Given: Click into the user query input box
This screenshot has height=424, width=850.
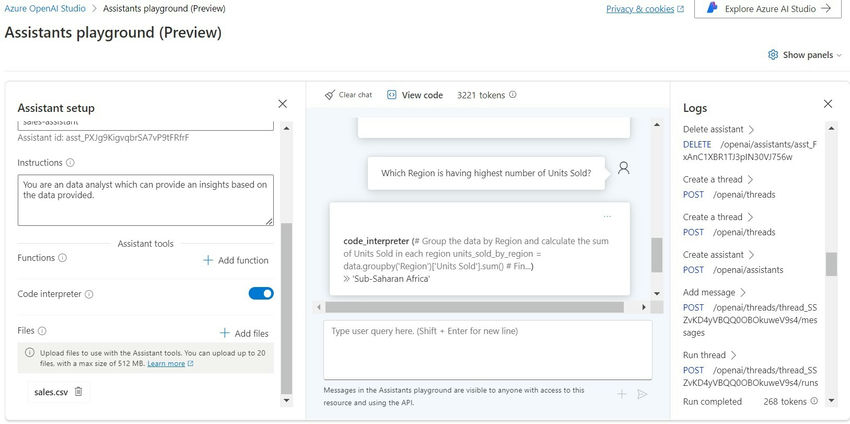Looking at the screenshot, I should click(488, 350).
